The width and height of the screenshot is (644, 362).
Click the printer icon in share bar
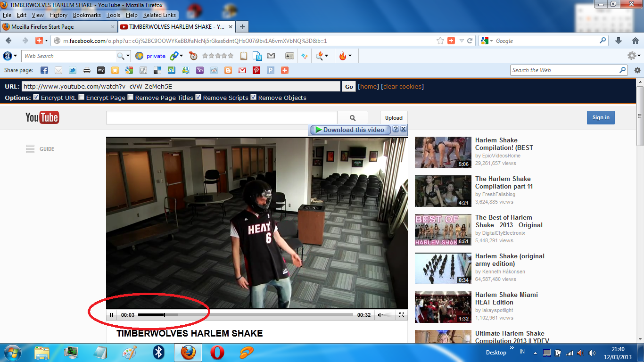coord(87,70)
